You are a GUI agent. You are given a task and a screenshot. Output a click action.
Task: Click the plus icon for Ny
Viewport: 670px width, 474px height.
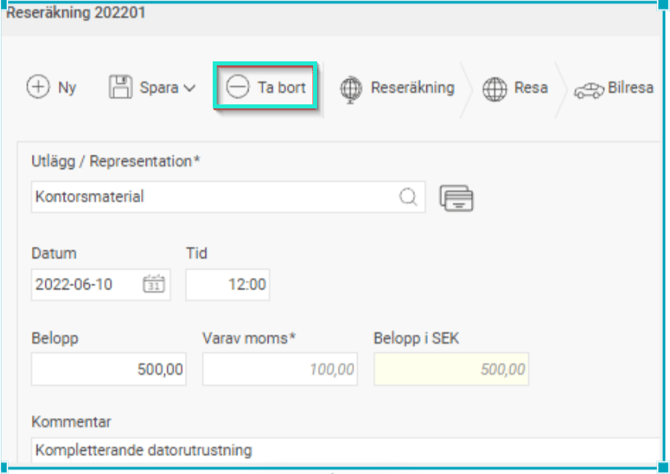tap(37, 88)
